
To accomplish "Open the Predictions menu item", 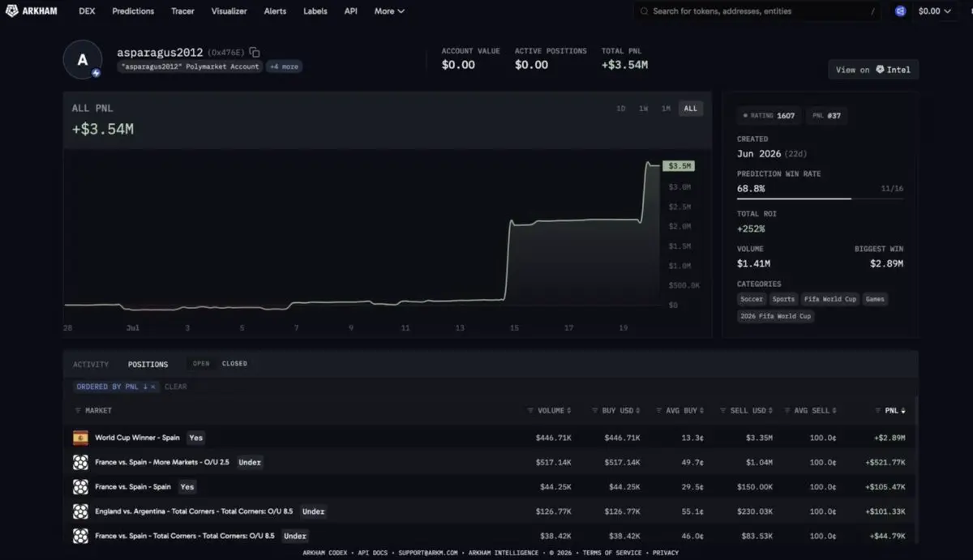I will pos(133,11).
